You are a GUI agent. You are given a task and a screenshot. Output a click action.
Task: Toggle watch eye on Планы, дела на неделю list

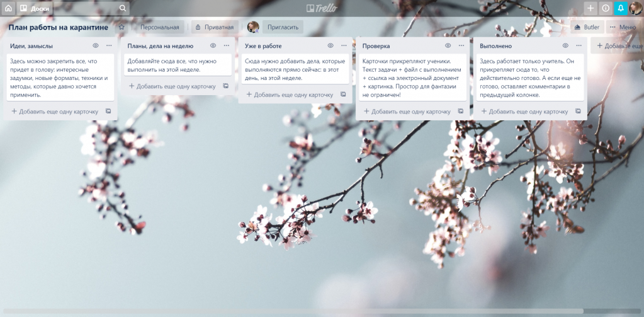(x=213, y=45)
